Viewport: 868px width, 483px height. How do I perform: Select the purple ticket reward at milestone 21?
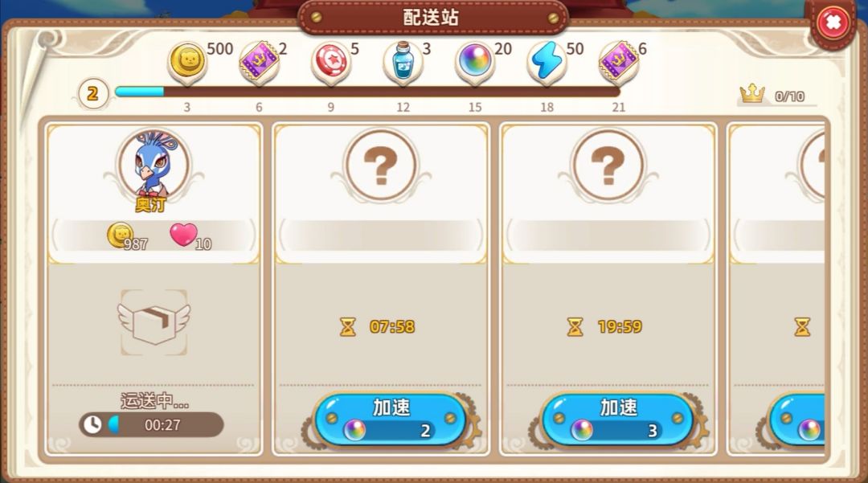[x=619, y=61]
